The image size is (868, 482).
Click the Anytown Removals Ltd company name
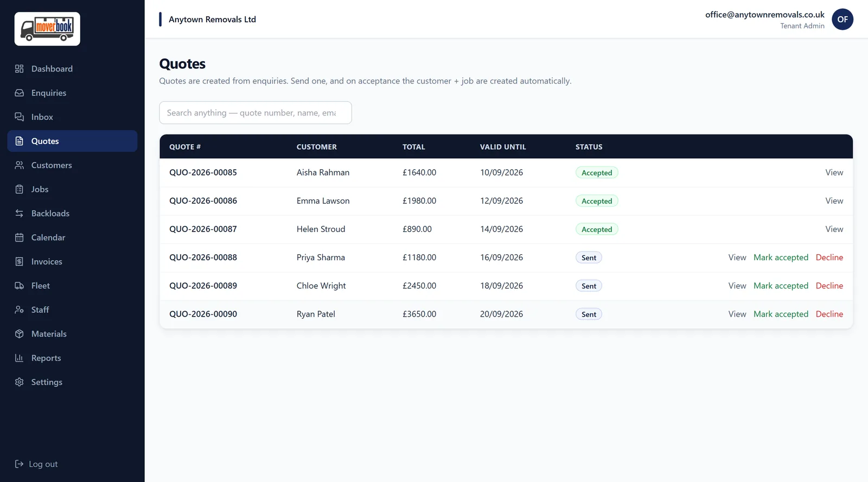click(212, 20)
